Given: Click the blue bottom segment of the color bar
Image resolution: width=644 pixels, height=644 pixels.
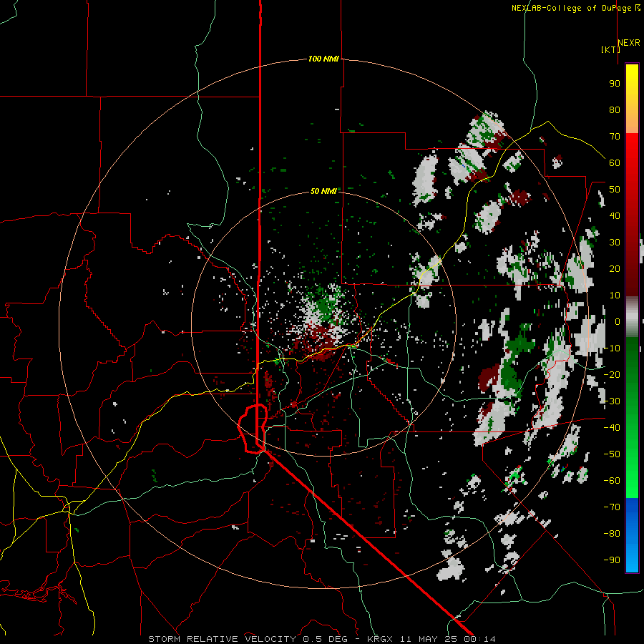Looking at the screenshot, I should coord(632,535).
